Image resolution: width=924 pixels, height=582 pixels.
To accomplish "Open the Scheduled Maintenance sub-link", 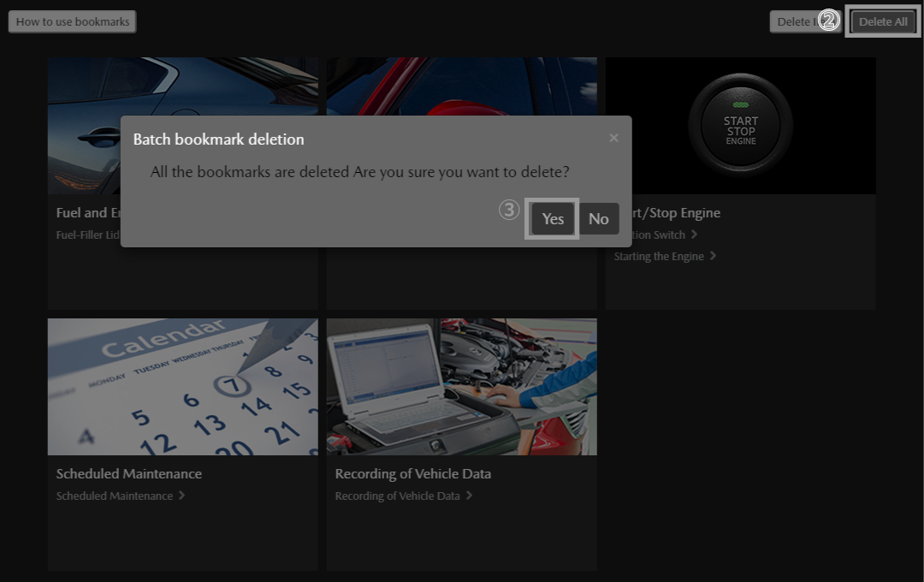I will pyautogui.click(x=114, y=496).
